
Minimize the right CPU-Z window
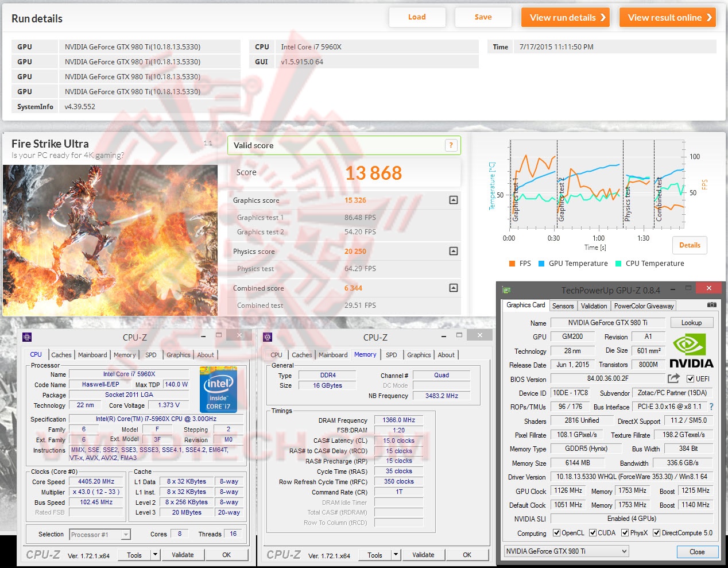click(444, 337)
